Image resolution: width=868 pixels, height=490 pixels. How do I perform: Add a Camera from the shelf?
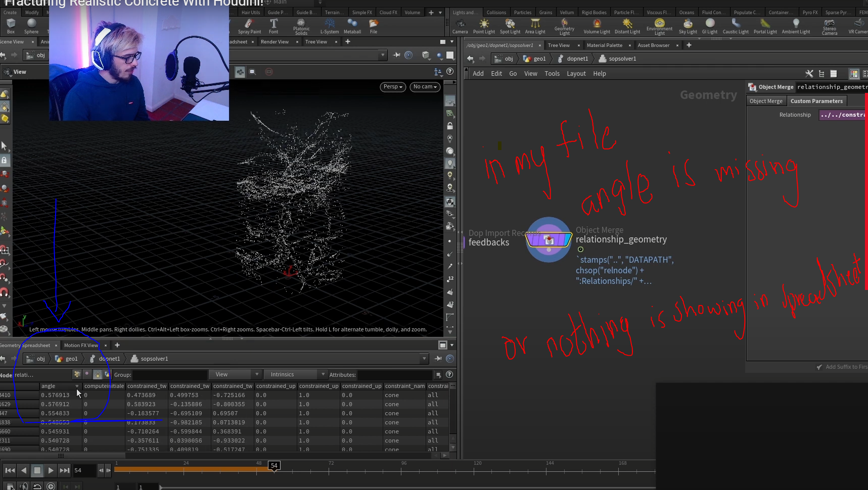pos(460,26)
